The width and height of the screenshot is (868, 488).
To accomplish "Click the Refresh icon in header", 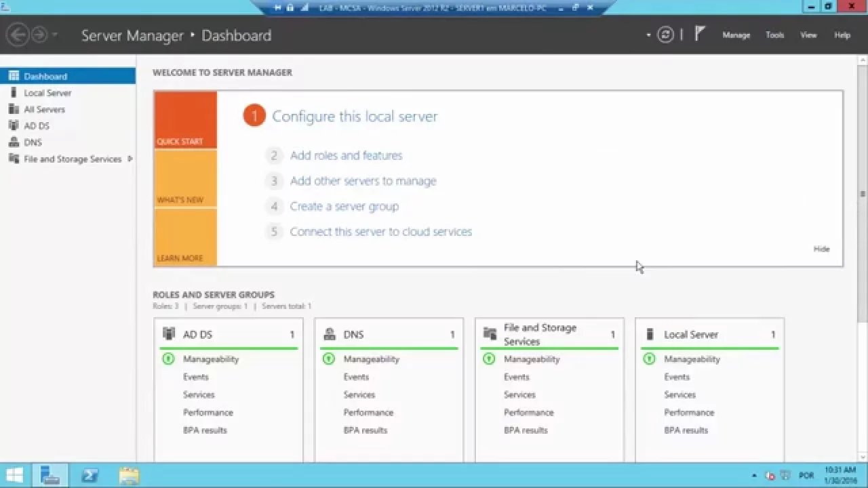I will click(x=666, y=35).
